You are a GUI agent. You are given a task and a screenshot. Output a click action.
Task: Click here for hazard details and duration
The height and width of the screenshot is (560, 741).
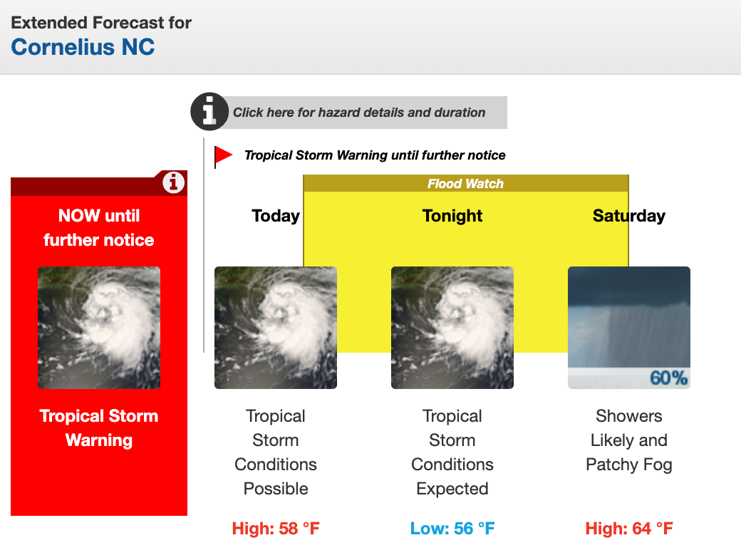pos(359,113)
